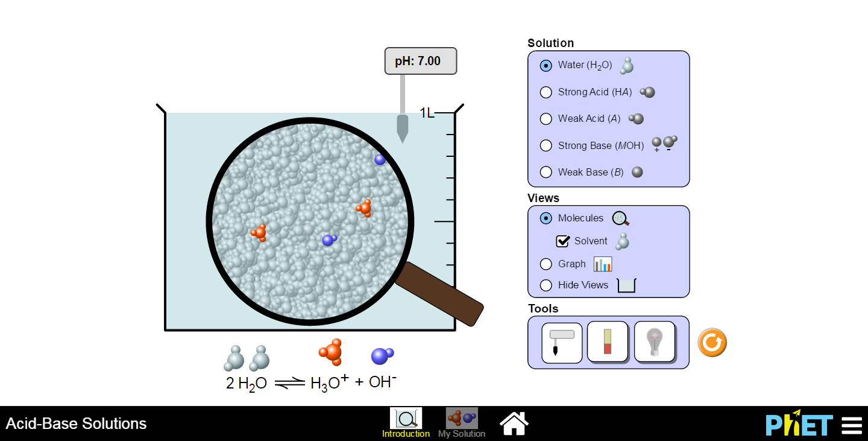Select the Strong Acid (HA) solution

[x=546, y=92]
